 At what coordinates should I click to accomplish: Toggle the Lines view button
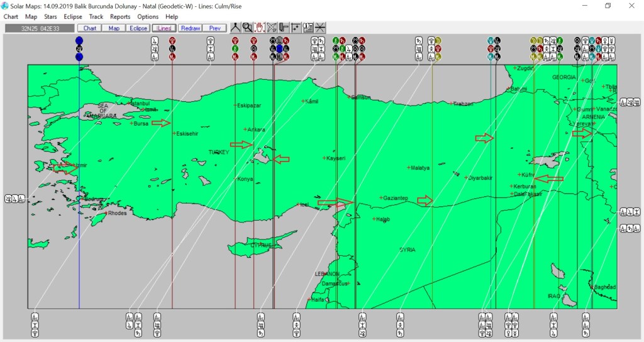pyautogui.click(x=164, y=28)
